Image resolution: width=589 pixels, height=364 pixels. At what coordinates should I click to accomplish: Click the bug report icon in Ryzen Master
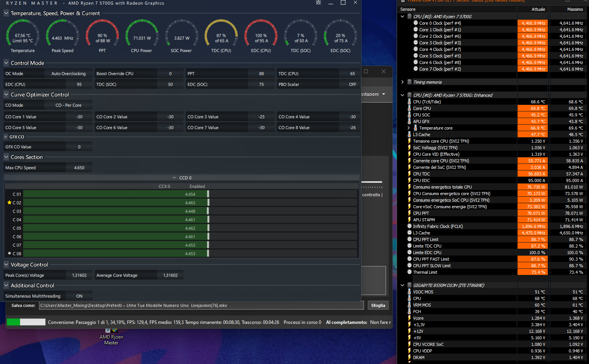pyautogui.click(x=318, y=3)
